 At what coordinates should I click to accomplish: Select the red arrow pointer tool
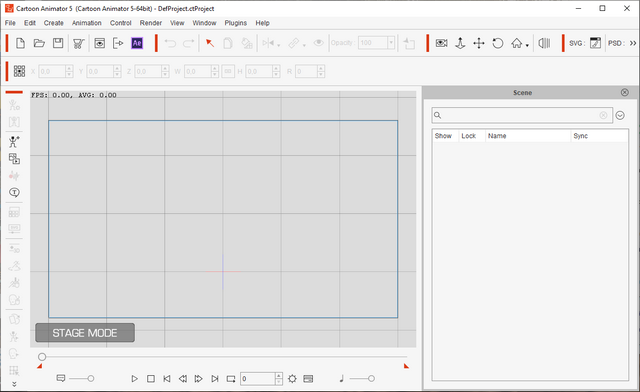click(210, 43)
